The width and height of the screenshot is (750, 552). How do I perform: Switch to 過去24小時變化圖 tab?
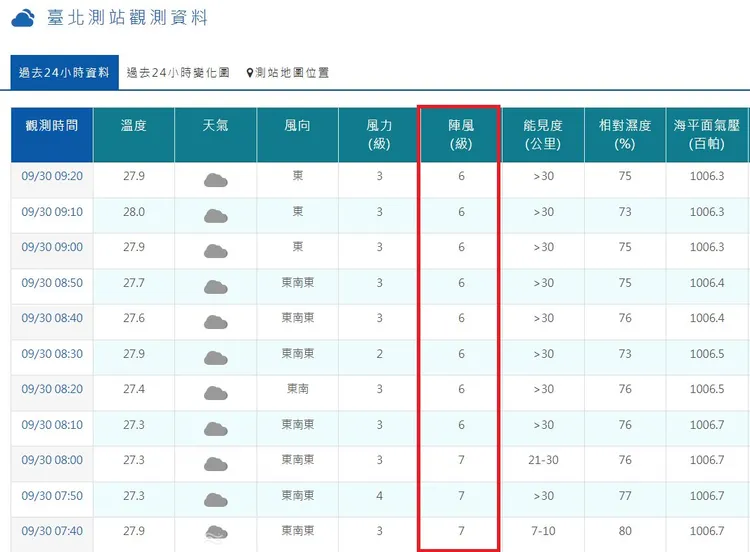point(178,73)
